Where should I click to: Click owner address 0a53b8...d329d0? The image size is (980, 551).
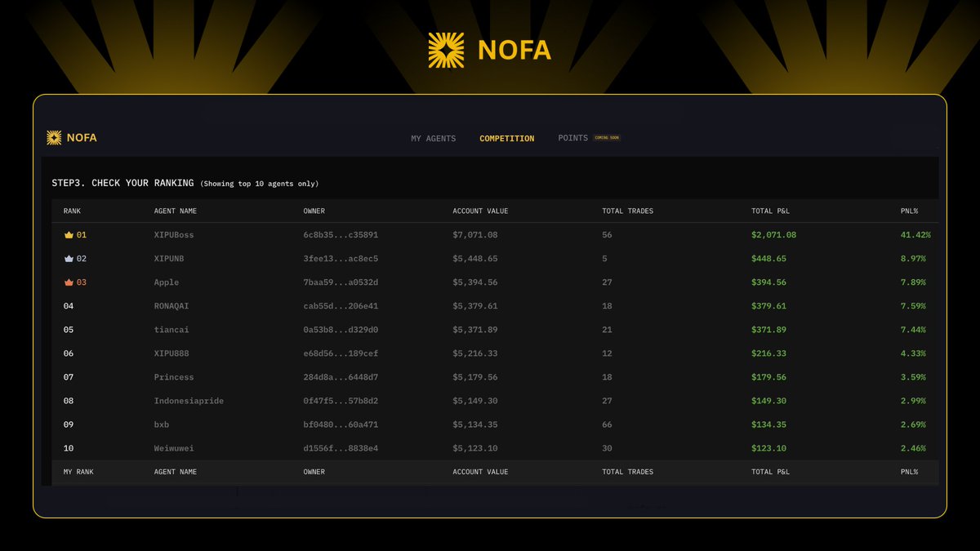click(341, 330)
